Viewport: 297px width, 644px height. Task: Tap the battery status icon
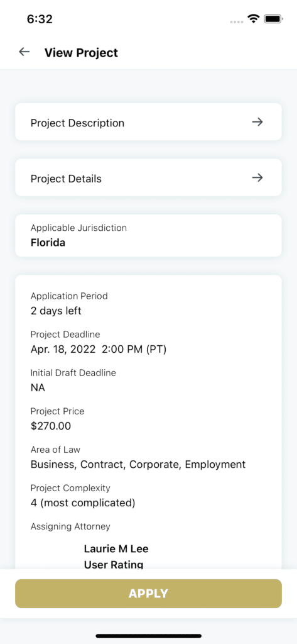(x=273, y=18)
